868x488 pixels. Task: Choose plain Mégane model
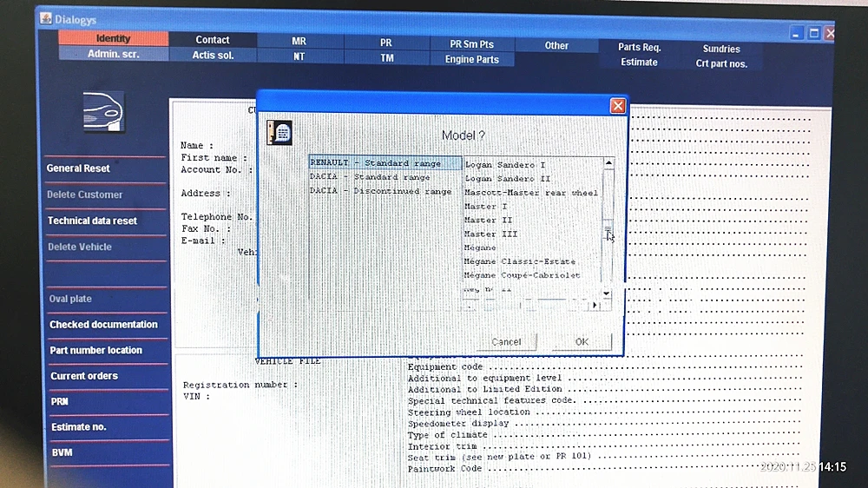pyautogui.click(x=480, y=247)
